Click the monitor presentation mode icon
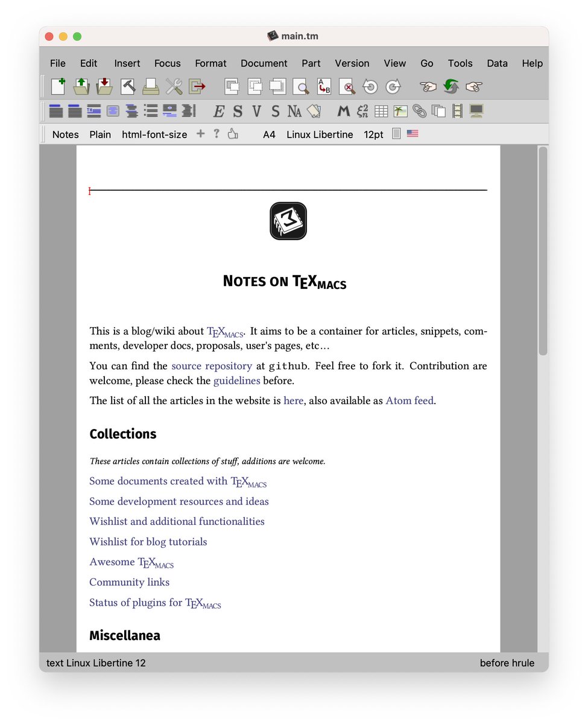This screenshot has width=588, height=724. click(x=476, y=111)
